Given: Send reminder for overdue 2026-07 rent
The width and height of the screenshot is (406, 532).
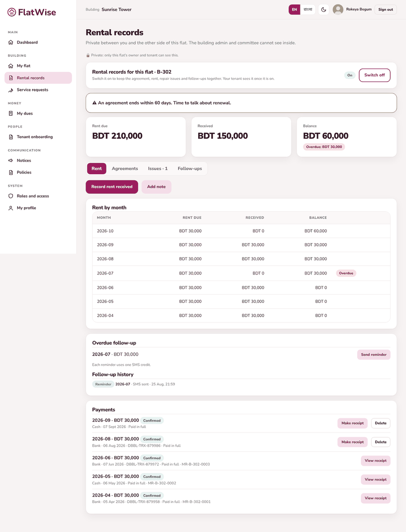Looking at the screenshot, I should pyautogui.click(x=374, y=355).
